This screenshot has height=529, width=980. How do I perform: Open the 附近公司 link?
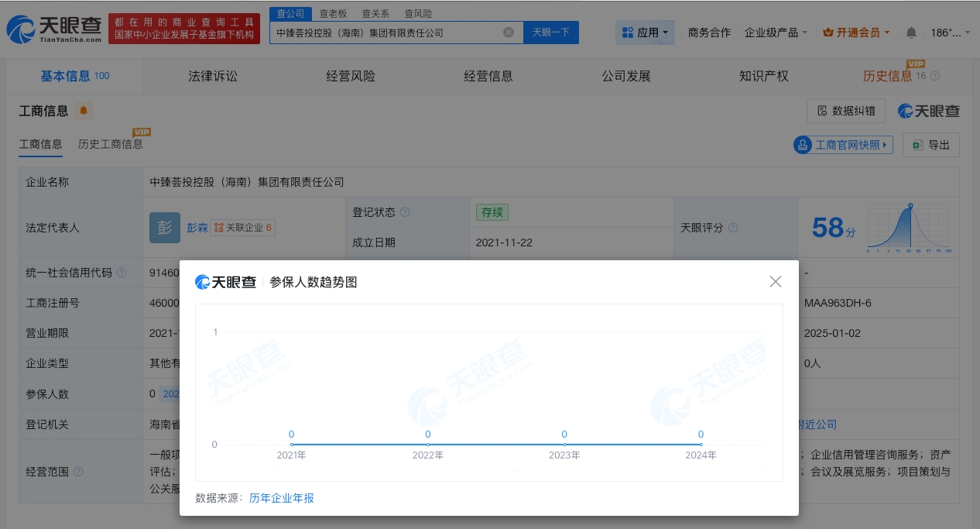(x=817, y=424)
